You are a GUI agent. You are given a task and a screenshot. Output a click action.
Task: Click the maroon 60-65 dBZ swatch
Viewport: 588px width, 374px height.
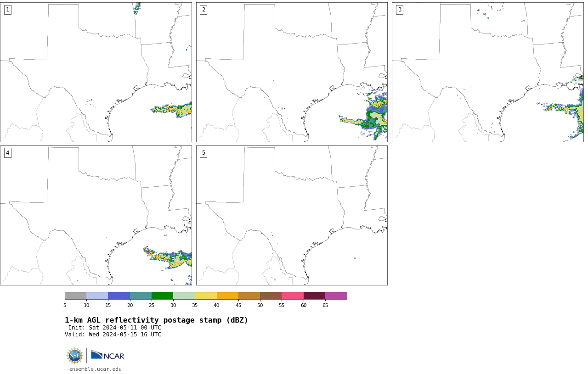point(314,296)
